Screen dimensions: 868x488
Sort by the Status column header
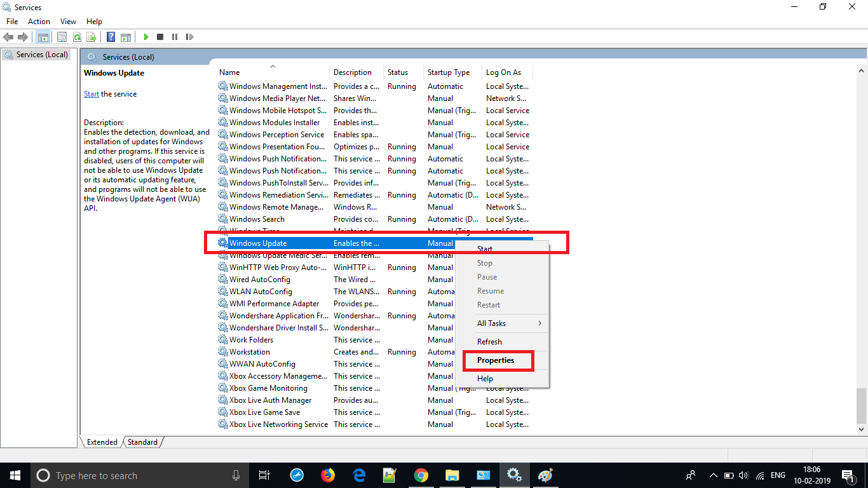pos(403,72)
